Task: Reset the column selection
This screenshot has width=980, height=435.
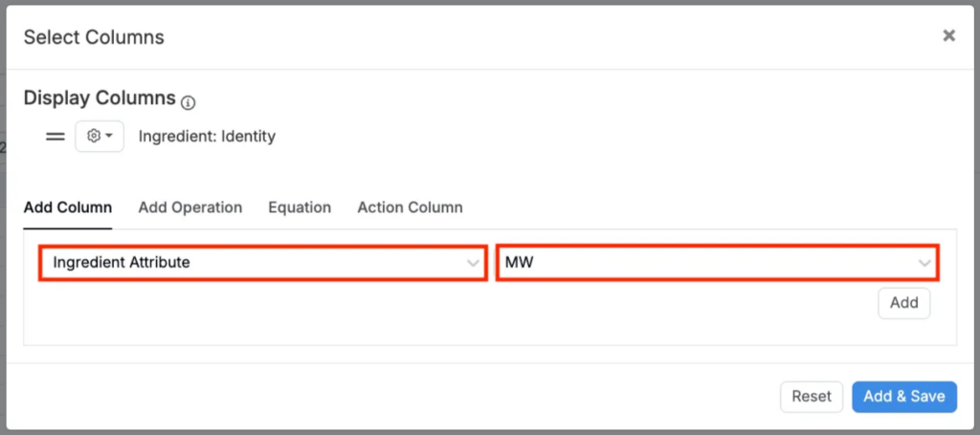Action: coord(812,397)
